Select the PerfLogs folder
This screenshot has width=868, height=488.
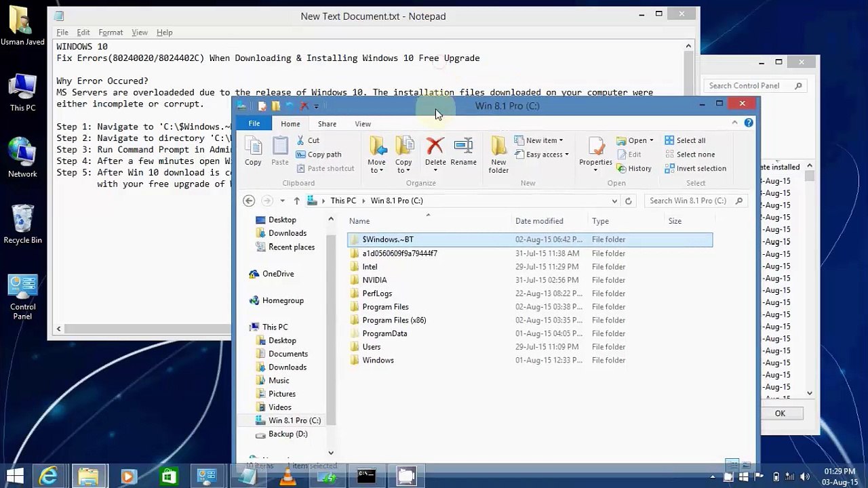coord(377,293)
